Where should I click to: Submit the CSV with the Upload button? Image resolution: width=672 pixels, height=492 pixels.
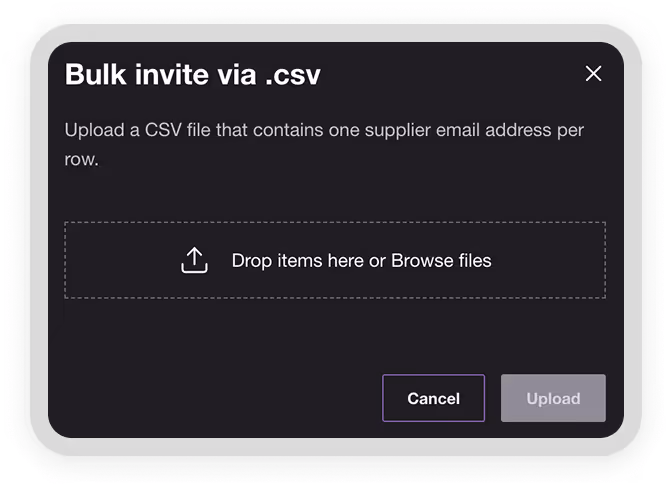(553, 398)
